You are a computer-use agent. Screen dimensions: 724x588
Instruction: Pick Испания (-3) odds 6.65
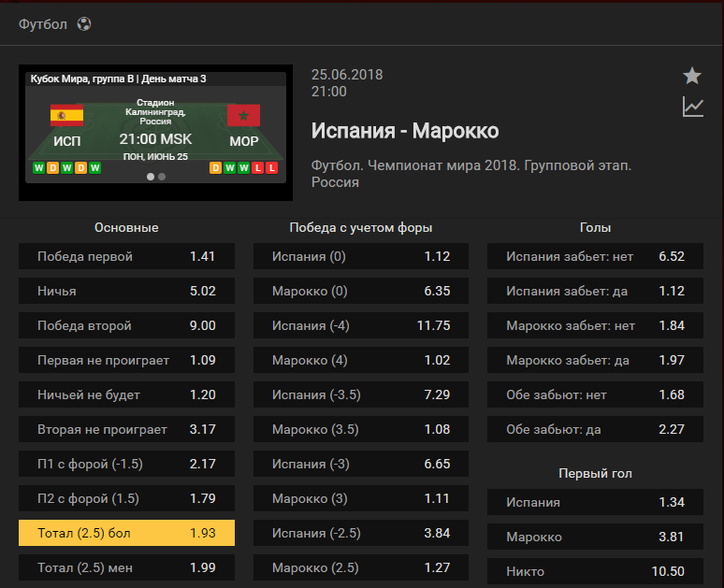(x=361, y=464)
